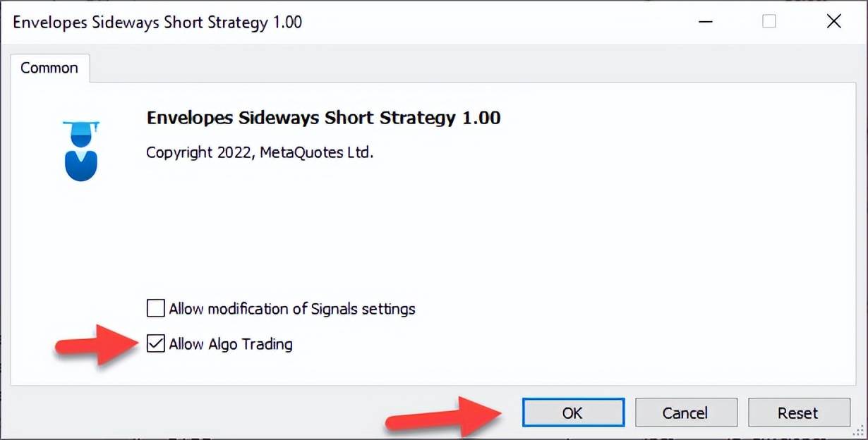Click the graduation cap atop the icon
The height and width of the screenshot is (440, 868).
[80, 127]
